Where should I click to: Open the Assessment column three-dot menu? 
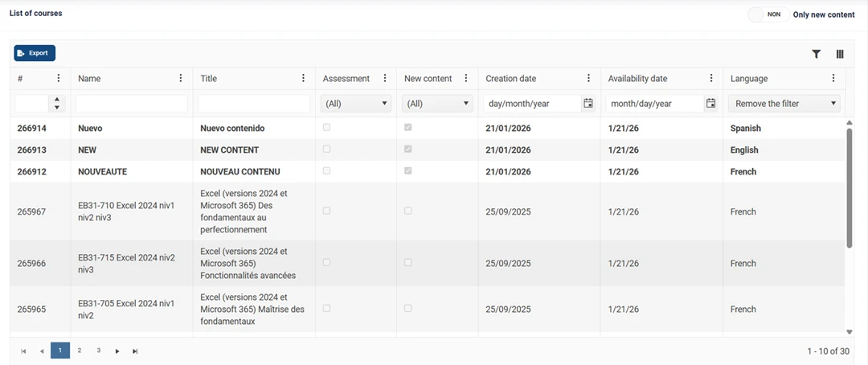pos(385,78)
